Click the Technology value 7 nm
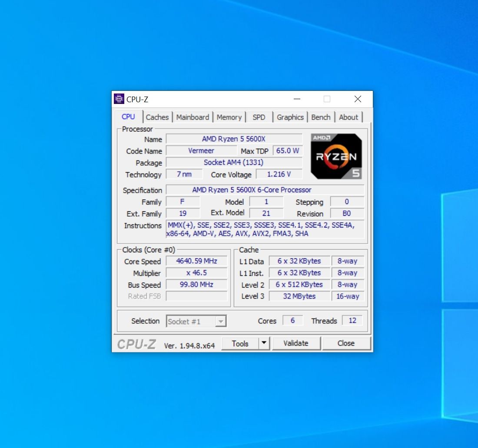This screenshot has height=448, width=478. (x=184, y=174)
